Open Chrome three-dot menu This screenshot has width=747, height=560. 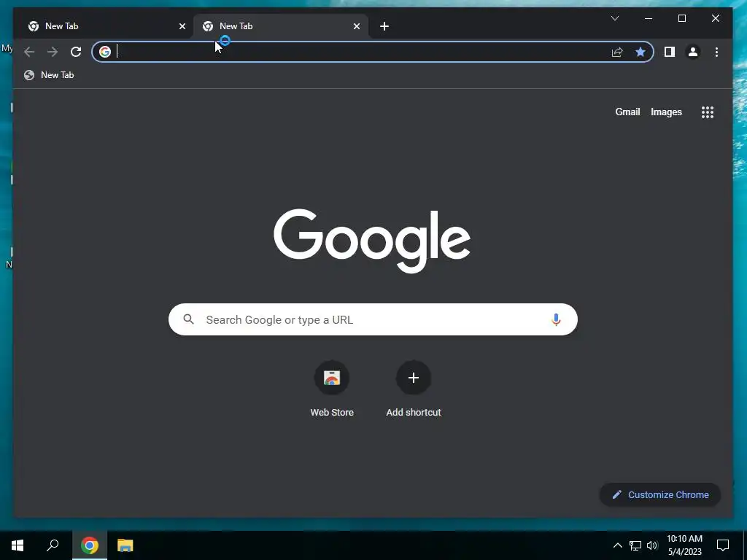(x=716, y=52)
